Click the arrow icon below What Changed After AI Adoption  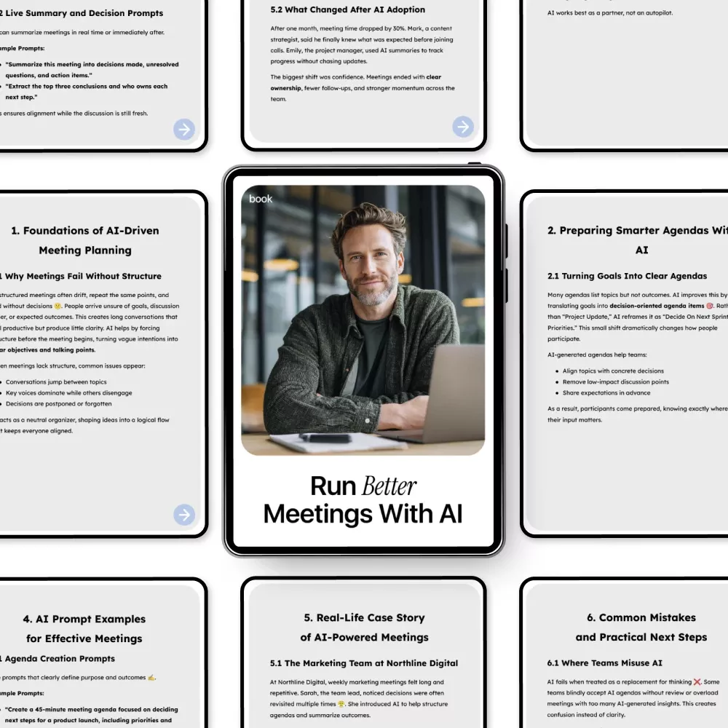463,127
